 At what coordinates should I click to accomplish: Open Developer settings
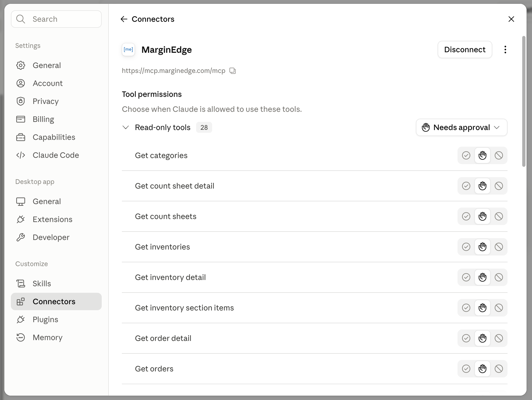point(56,237)
